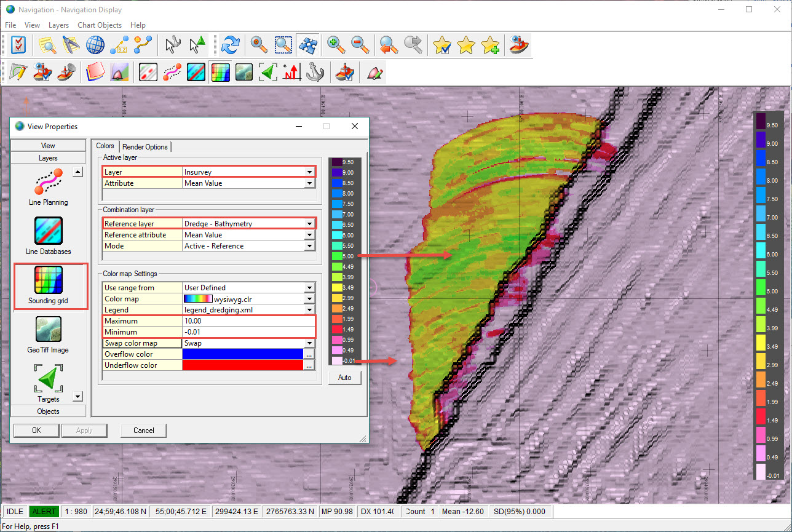
Task: Click the globe icon in toolbar
Action: coord(95,45)
